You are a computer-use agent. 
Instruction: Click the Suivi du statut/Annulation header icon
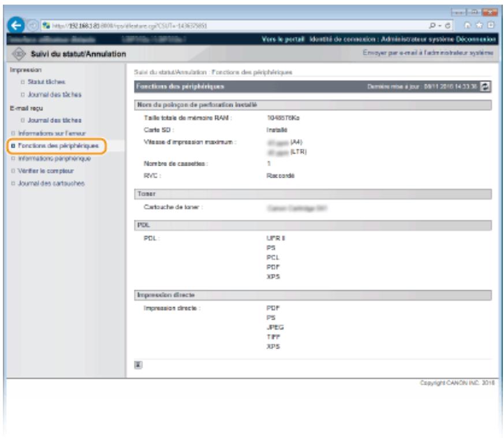18,54
